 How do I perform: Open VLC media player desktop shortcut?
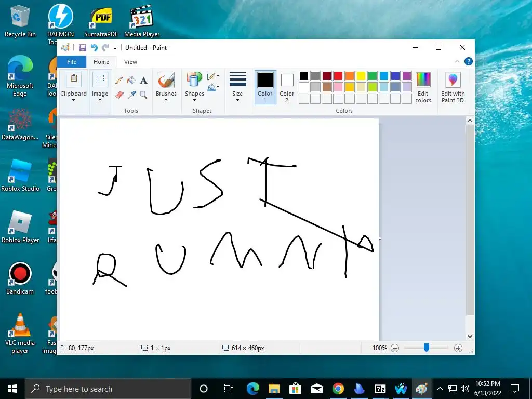point(20,333)
